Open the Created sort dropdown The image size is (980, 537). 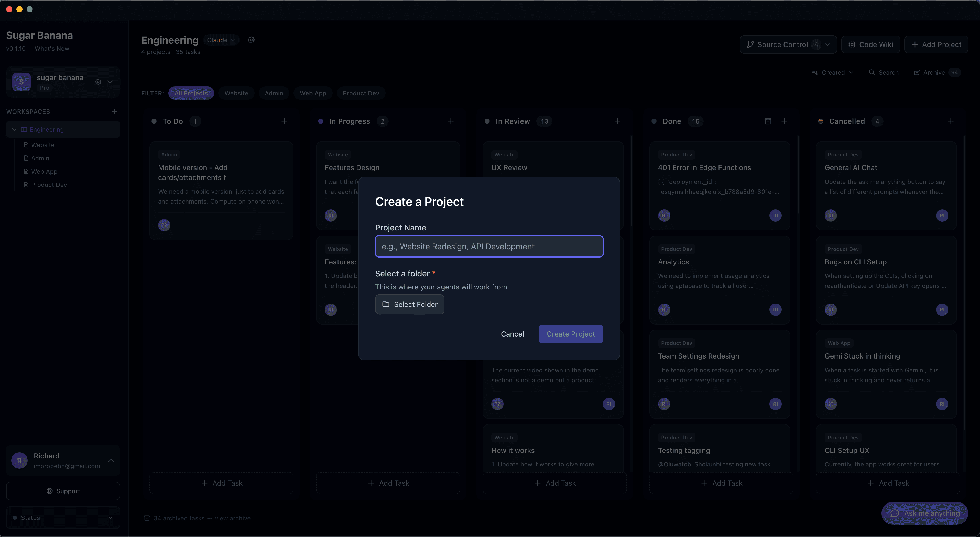click(x=832, y=72)
